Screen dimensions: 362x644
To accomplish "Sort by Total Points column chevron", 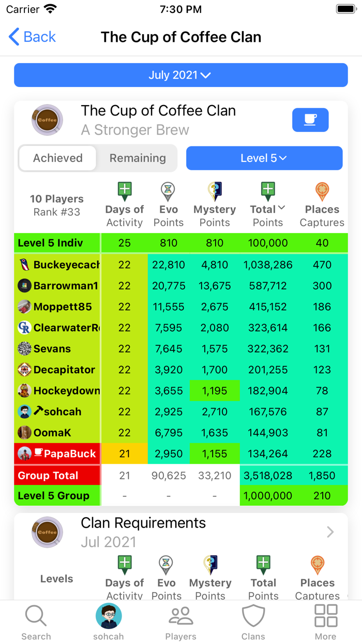I will (281, 208).
